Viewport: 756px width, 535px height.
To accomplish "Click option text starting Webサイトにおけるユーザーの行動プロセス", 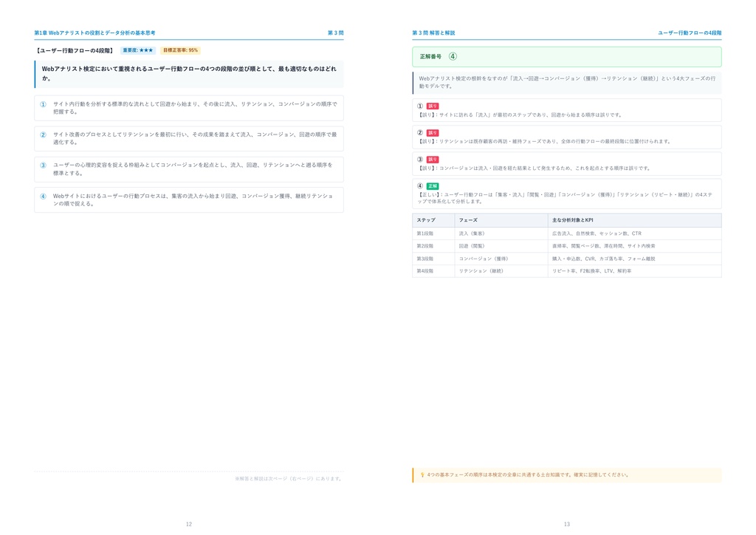I will coord(193,200).
